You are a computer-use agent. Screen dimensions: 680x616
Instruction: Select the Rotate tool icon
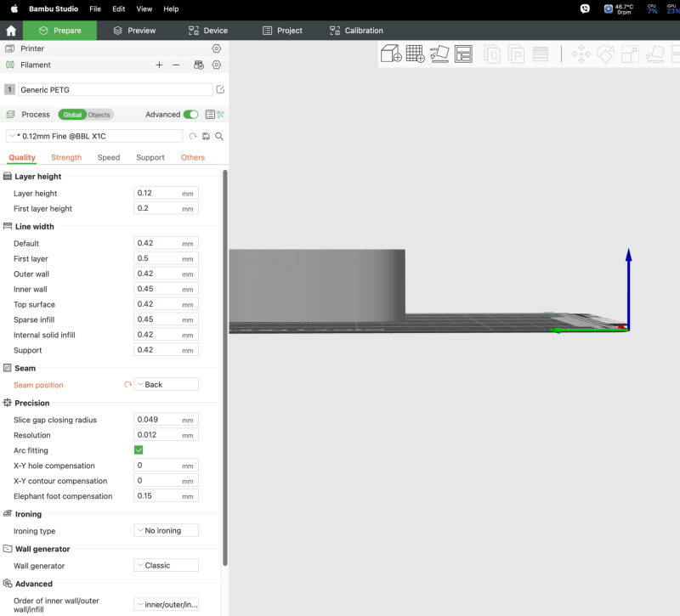coord(605,54)
